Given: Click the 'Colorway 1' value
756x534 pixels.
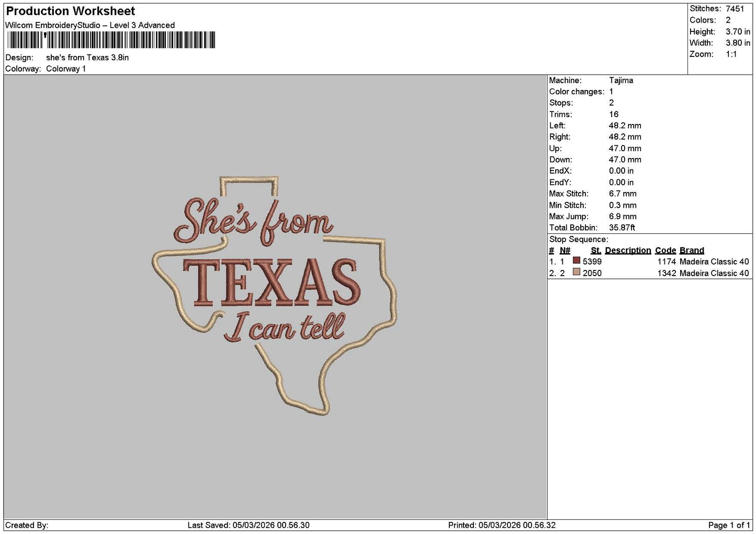Looking at the screenshot, I should (66, 69).
